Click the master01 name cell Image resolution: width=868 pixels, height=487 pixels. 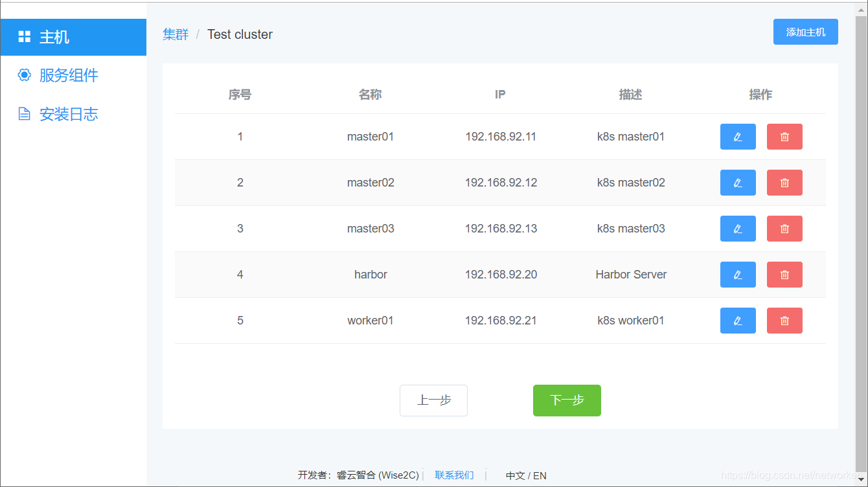371,137
